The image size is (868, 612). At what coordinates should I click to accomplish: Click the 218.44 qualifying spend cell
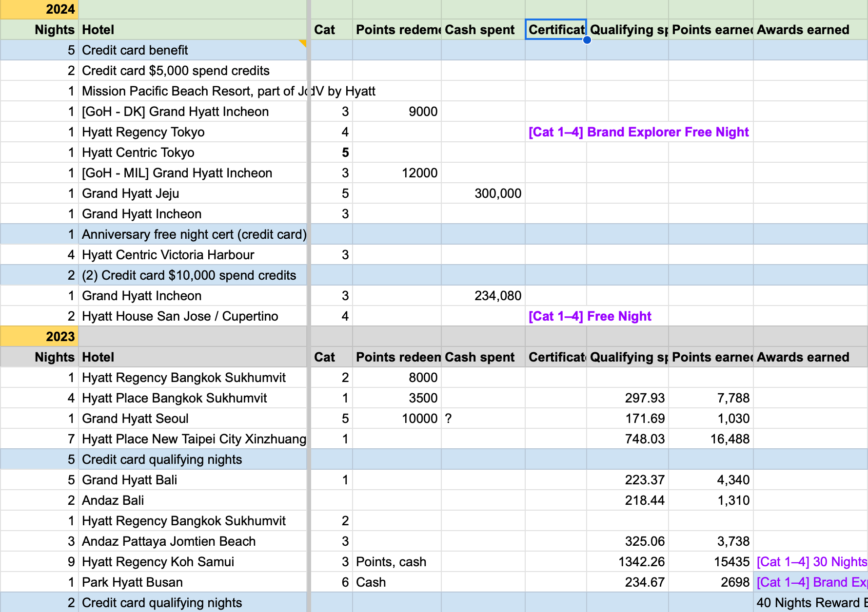click(628, 500)
